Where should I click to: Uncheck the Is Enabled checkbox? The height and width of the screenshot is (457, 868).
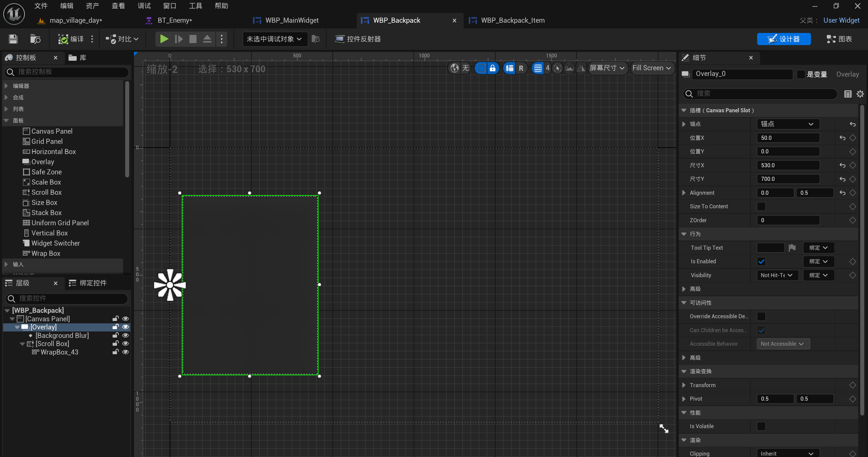(761, 262)
